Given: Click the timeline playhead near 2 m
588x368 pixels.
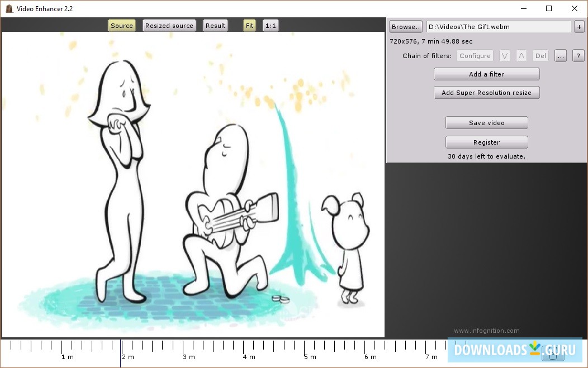Looking at the screenshot, I should click(x=121, y=353).
